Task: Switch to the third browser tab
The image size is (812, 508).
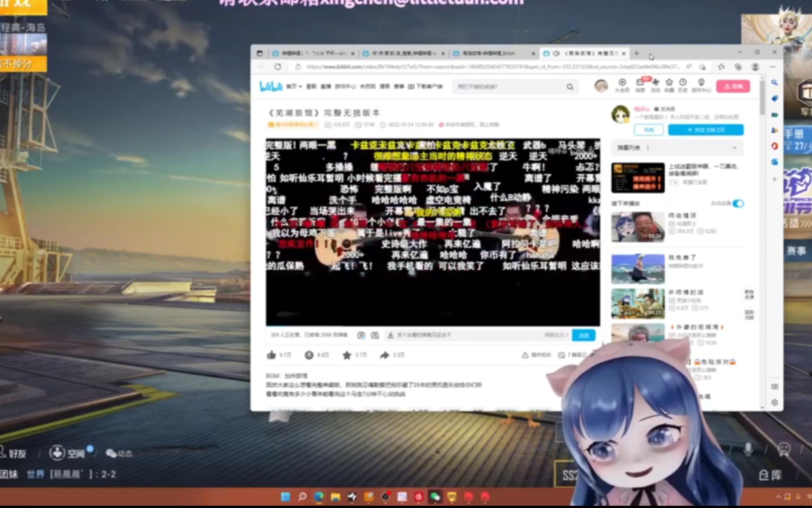Action: pyautogui.click(x=494, y=53)
